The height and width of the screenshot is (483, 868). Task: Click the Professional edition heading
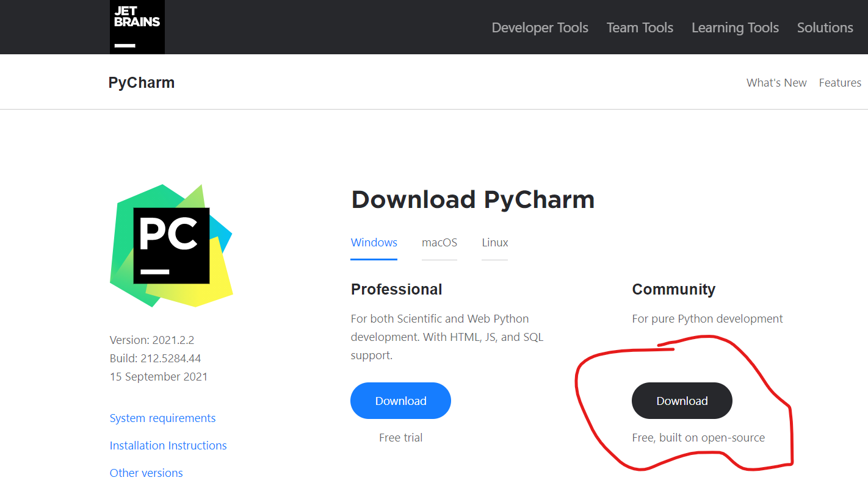point(396,289)
